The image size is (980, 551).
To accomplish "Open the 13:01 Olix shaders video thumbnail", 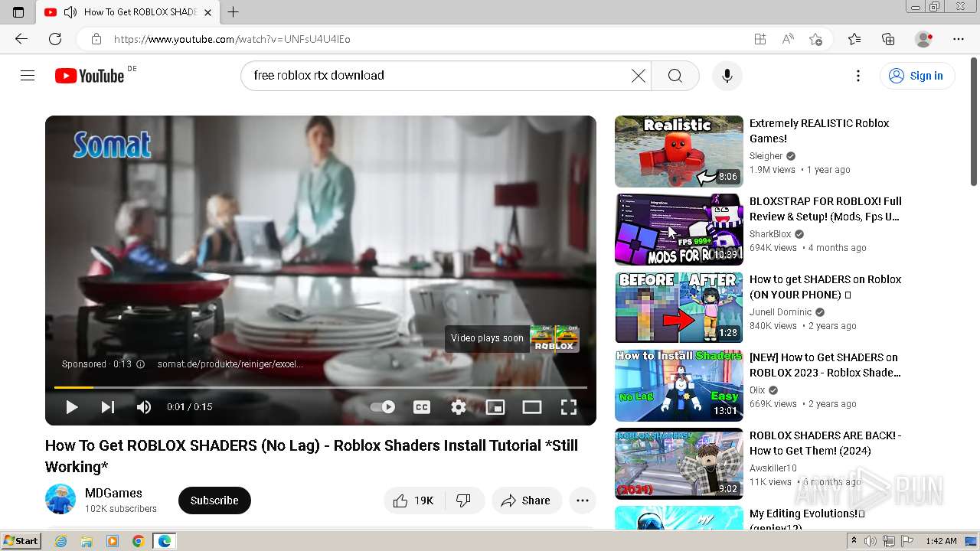I will (x=678, y=386).
